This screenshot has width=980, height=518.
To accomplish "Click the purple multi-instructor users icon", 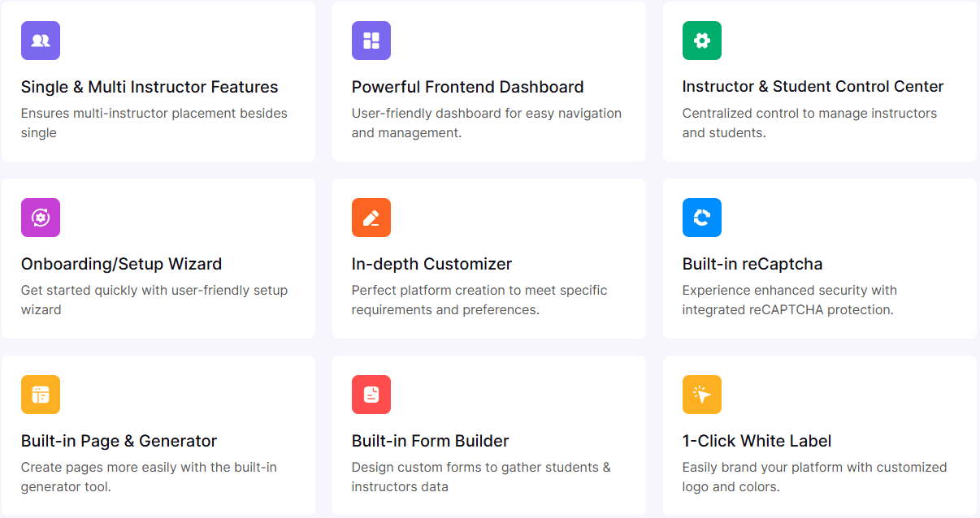I will [x=41, y=41].
